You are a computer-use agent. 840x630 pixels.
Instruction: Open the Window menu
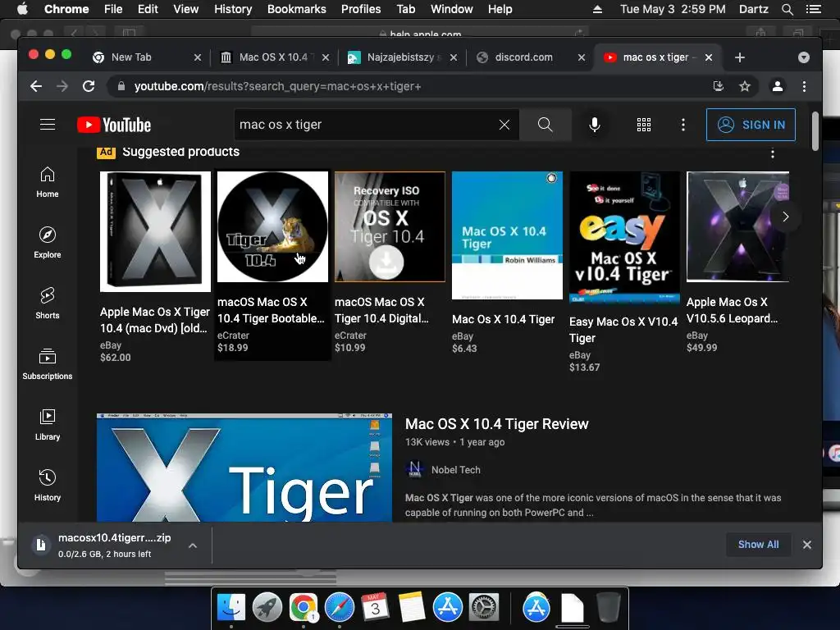pyautogui.click(x=452, y=9)
